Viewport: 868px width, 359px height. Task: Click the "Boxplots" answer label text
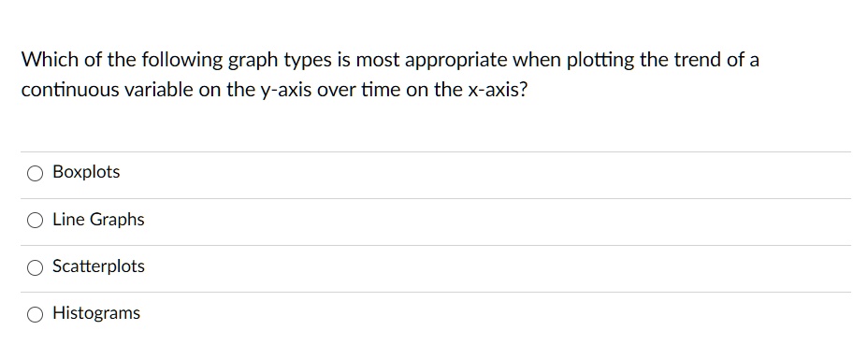coord(86,172)
